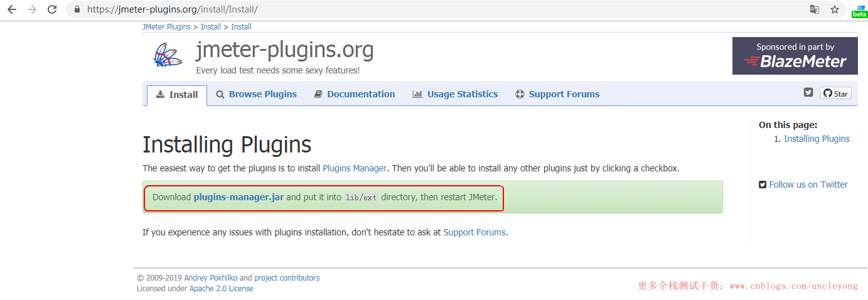Open the Support Forums tab
The width and height of the screenshot is (868, 300).
[x=557, y=94]
